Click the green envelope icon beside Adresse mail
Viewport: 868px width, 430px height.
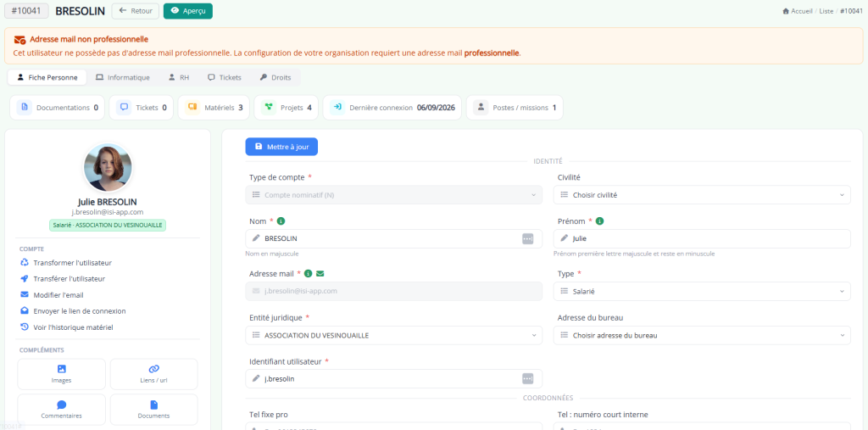[320, 273]
